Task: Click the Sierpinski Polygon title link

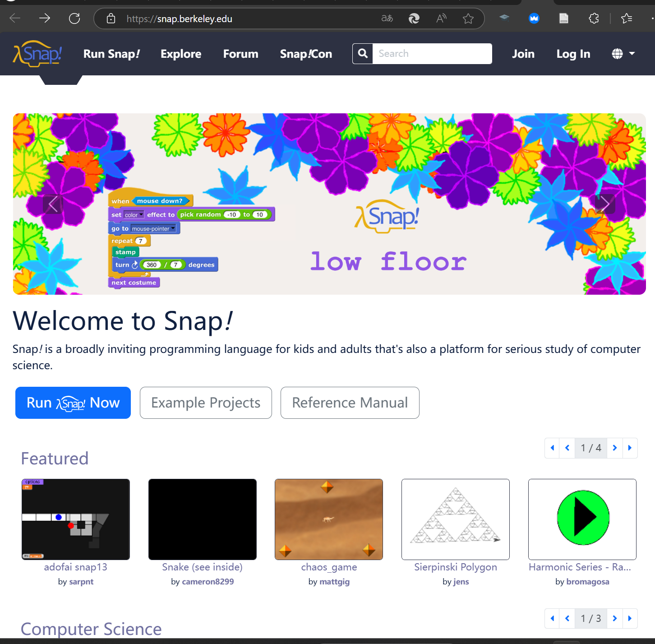Action: pyautogui.click(x=456, y=567)
